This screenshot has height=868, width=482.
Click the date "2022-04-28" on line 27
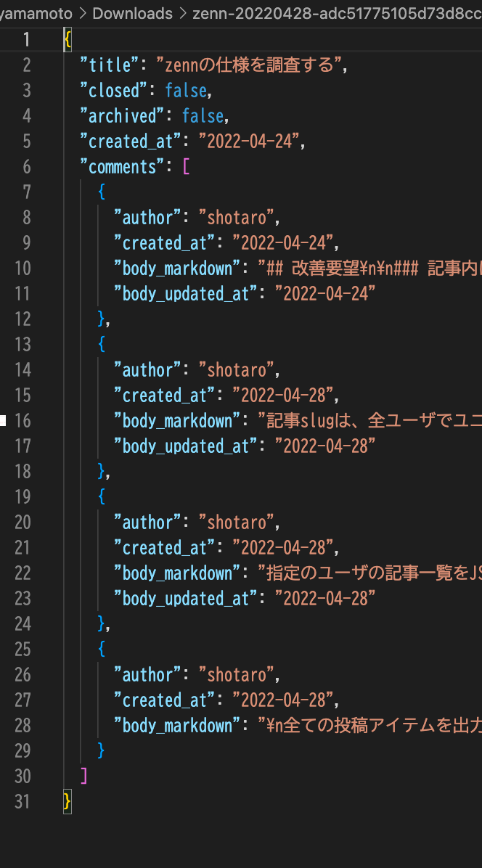tap(283, 700)
